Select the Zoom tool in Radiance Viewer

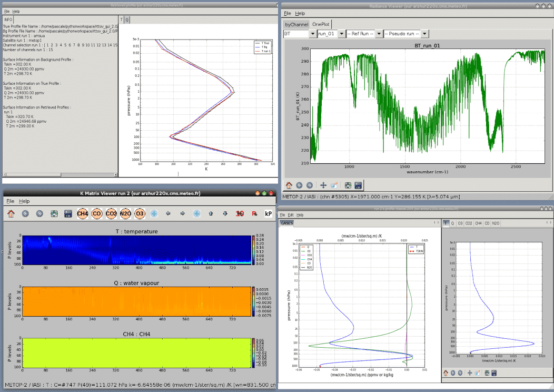pos(334,185)
